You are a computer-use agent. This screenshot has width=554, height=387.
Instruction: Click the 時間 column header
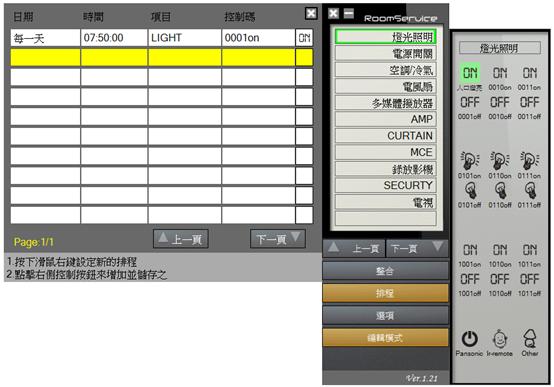pyautogui.click(x=93, y=17)
